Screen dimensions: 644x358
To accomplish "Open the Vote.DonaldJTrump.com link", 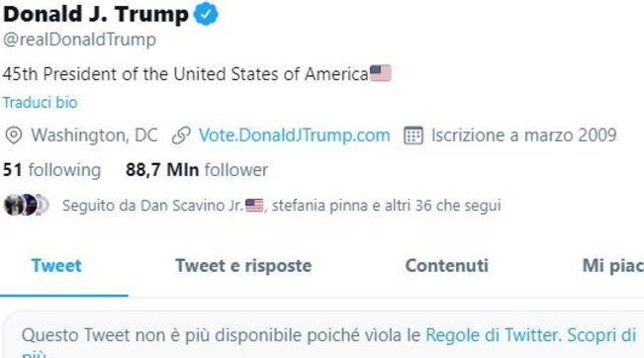I will coord(294,135).
